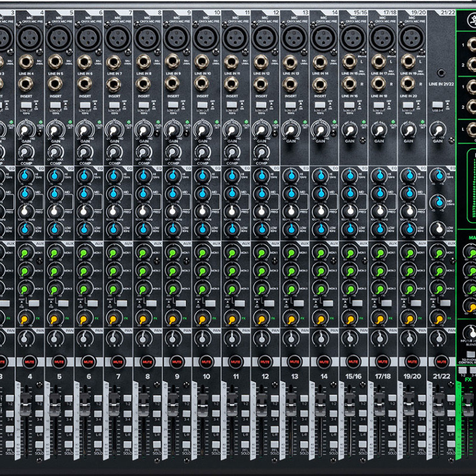The width and height of the screenshot is (476, 476).
Task: Click the channel 9 fader
Action: point(173,405)
